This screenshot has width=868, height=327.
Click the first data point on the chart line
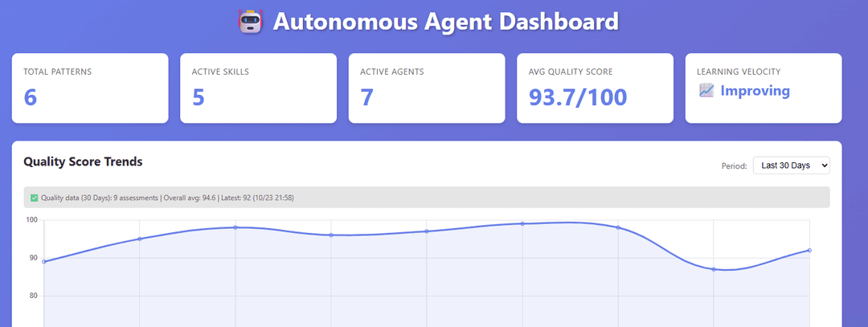click(43, 262)
